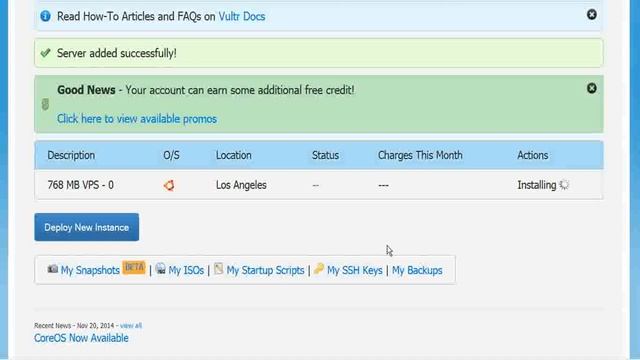Dismiss the Vultr Docs info banner
This screenshot has width=640, height=360.
pos(591,15)
